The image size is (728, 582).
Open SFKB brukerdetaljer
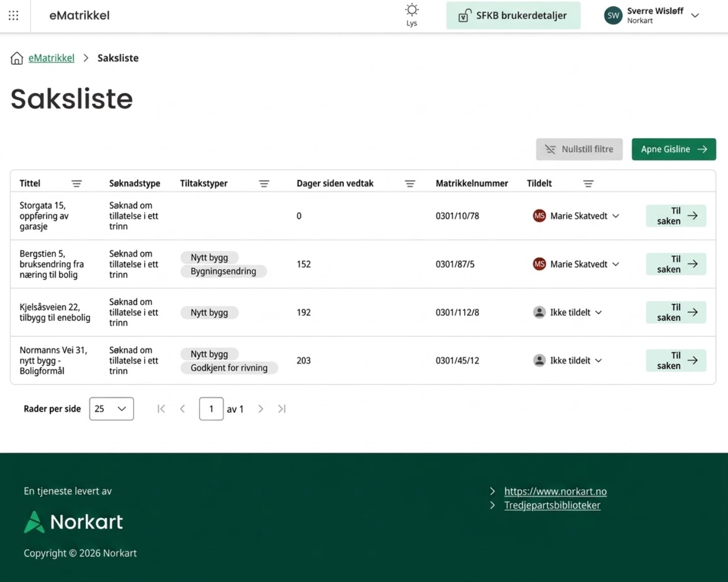(513, 15)
